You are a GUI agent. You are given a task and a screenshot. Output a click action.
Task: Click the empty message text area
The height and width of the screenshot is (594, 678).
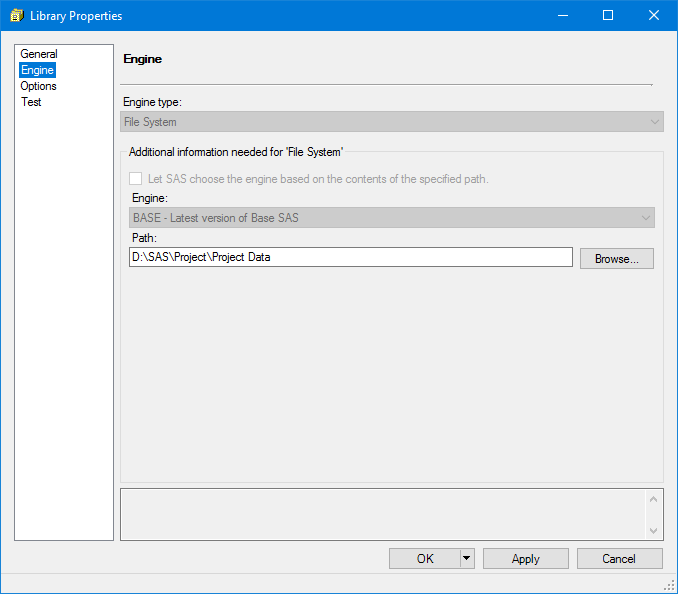coord(382,514)
